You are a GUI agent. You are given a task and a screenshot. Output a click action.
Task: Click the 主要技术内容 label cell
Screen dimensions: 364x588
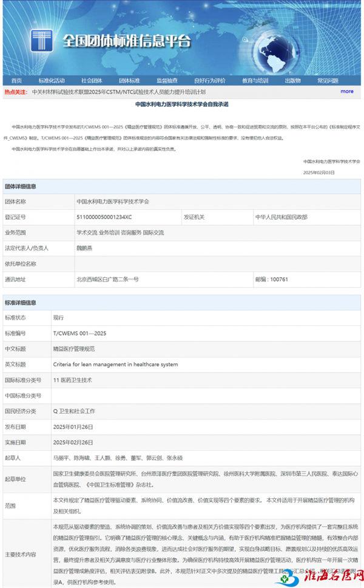click(x=27, y=554)
